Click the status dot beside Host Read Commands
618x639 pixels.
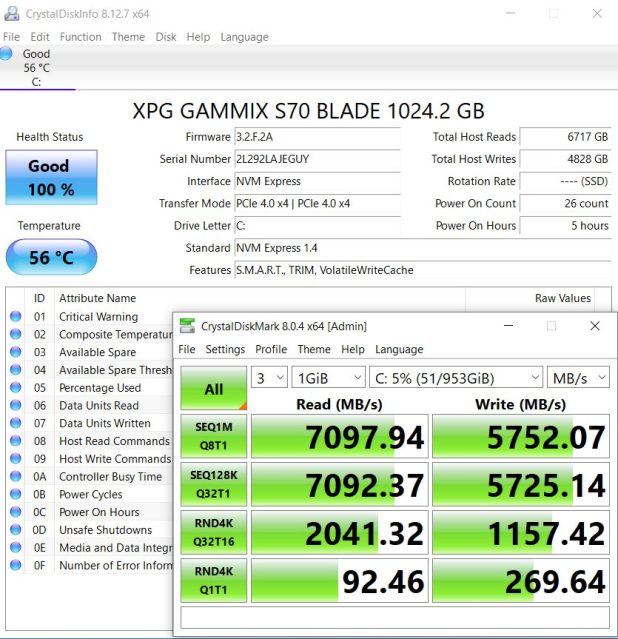click(15, 441)
